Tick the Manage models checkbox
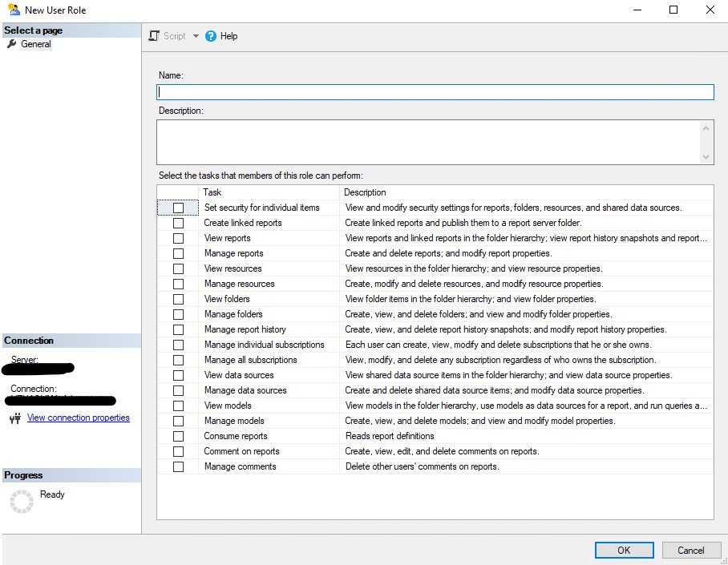 (x=178, y=421)
